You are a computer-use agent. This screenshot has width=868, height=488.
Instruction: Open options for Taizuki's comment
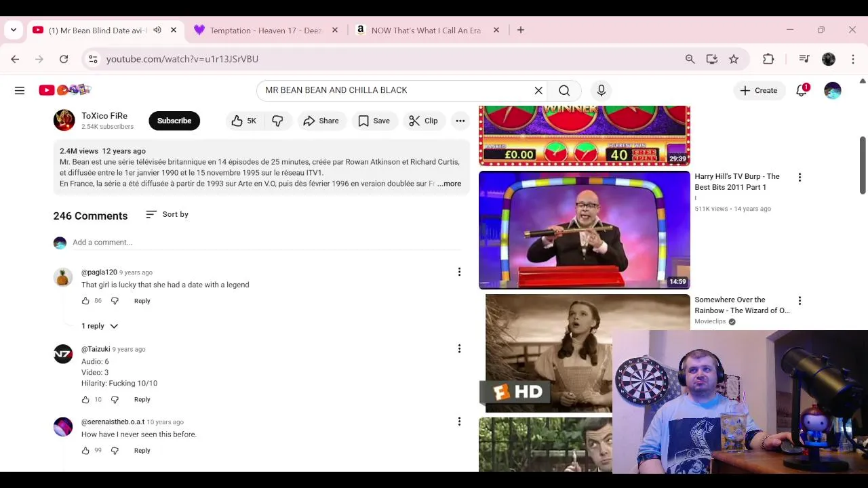coord(459,348)
